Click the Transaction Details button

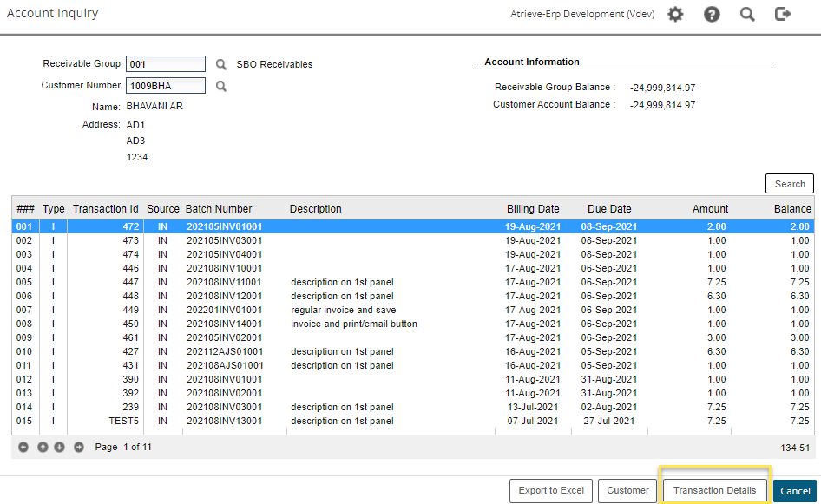point(714,490)
